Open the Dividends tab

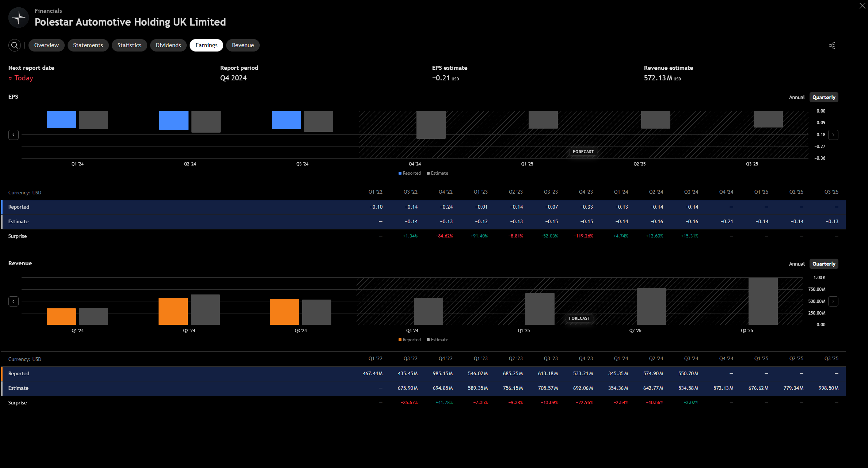(x=168, y=45)
